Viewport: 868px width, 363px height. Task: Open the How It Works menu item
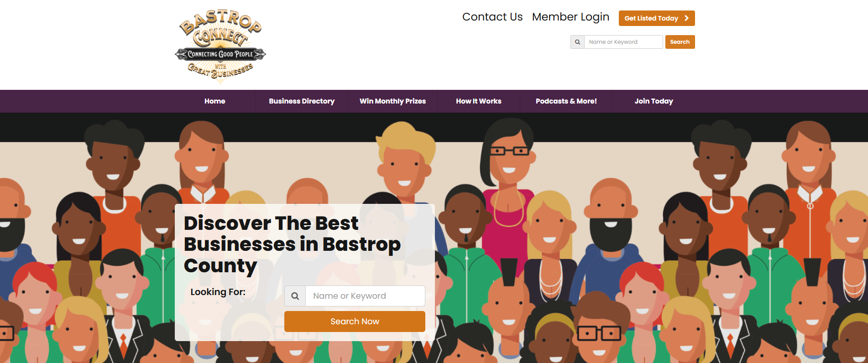click(x=479, y=101)
